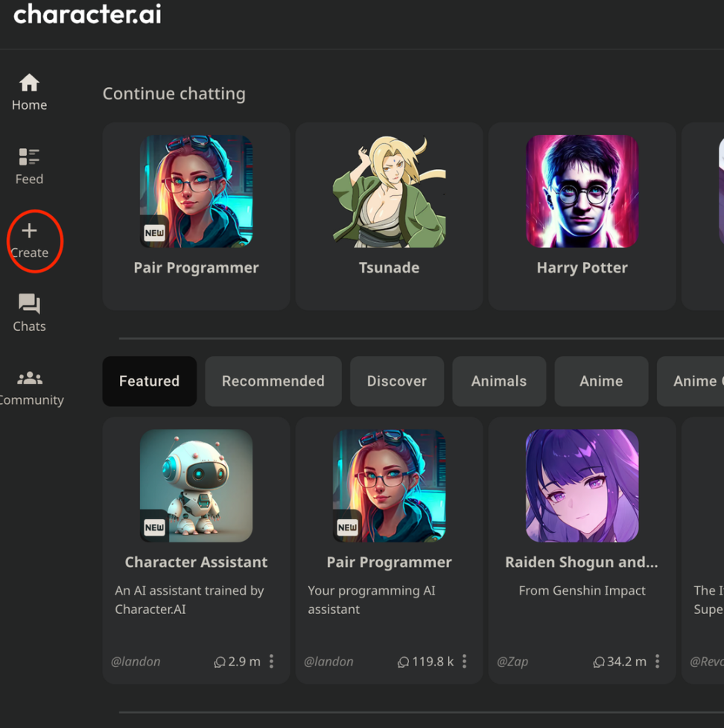The image size is (724, 728).
Task: Open the Feed sidebar icon
Action: (x=29, y=156)
